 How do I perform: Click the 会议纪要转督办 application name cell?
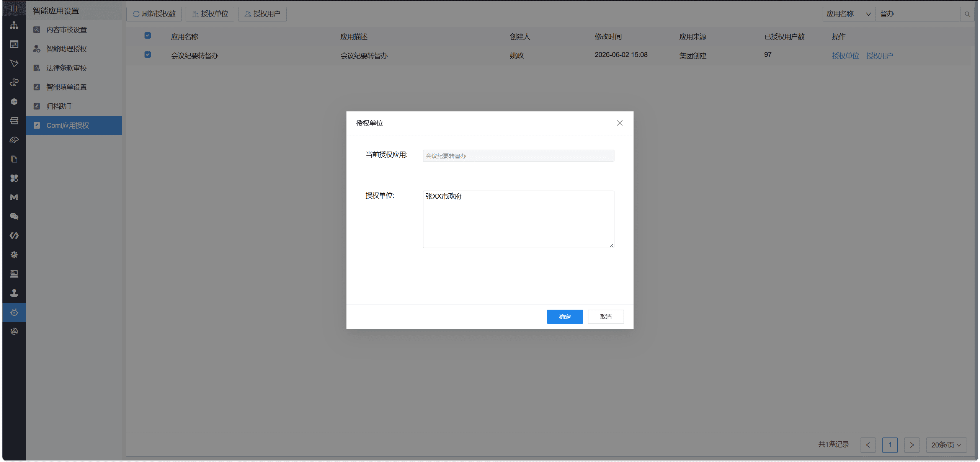pyautogui.click(x=194, y=56)
